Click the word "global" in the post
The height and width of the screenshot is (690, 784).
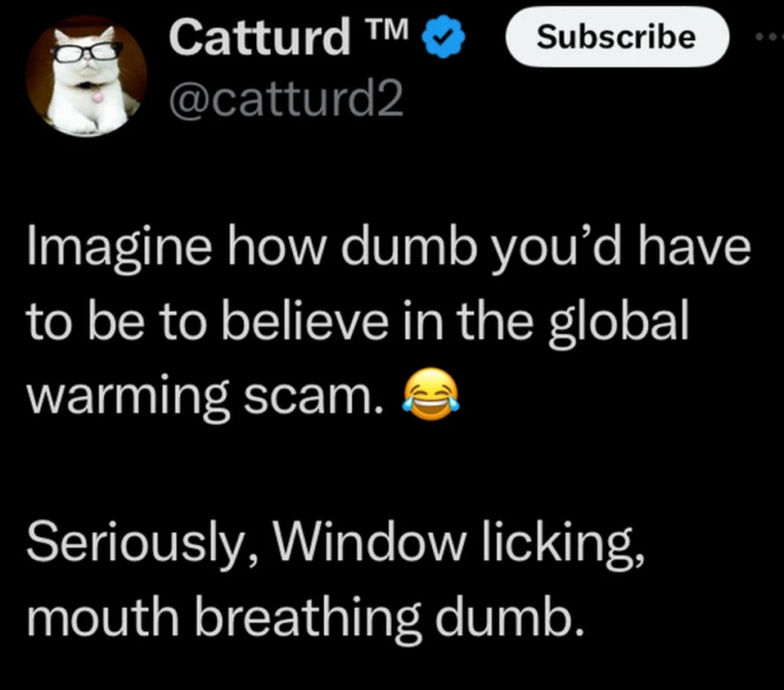pos(619,322)
